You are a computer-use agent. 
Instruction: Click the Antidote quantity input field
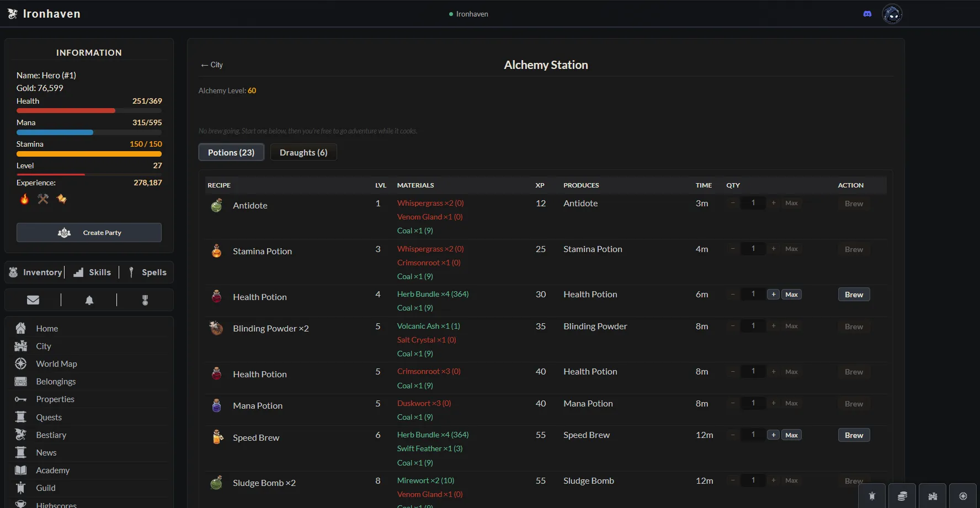tap(753, 203)
